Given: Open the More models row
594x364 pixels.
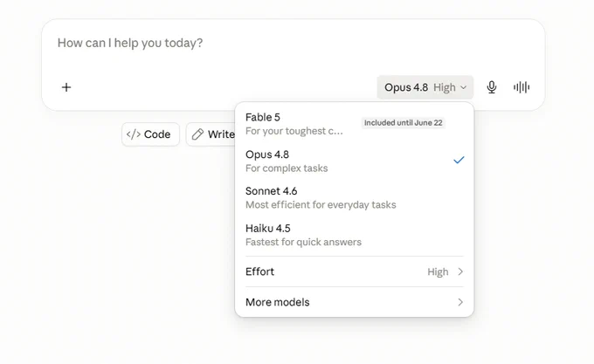Looking at the screenshot, I should [x=354, y=302].
